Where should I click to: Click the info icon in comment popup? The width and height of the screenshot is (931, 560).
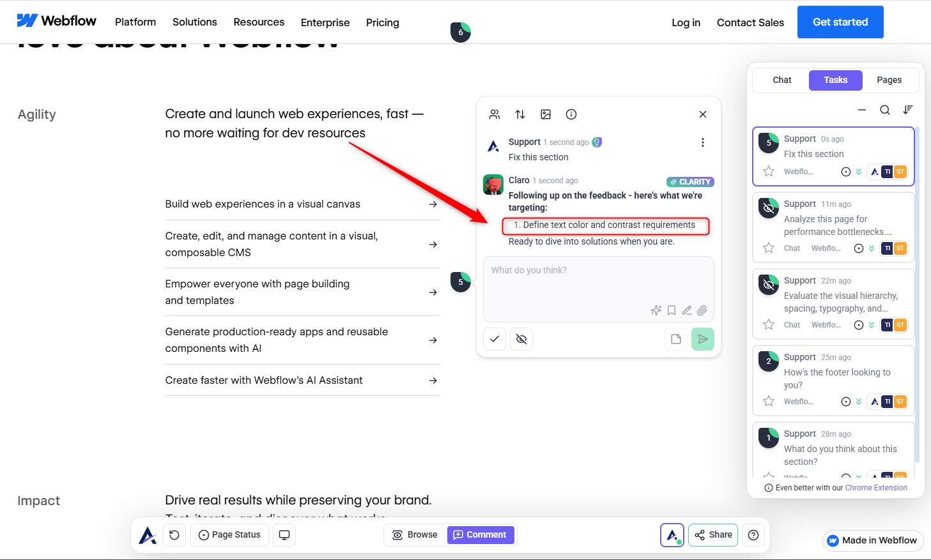click(571, 114)
